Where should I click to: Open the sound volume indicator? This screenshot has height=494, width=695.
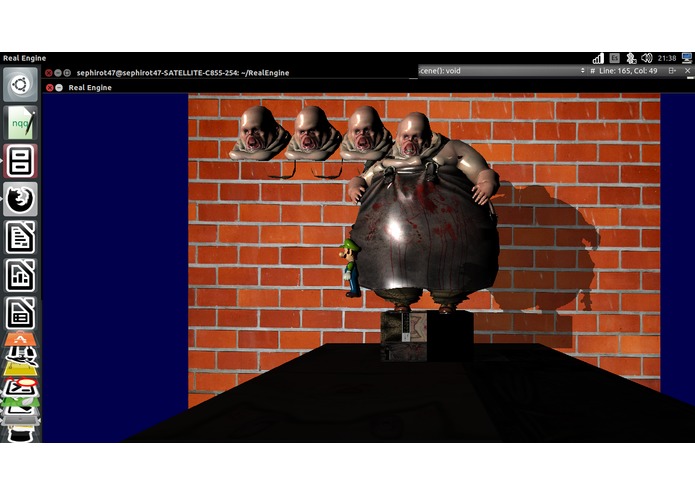pyautogui.click(x=647, y=58)
